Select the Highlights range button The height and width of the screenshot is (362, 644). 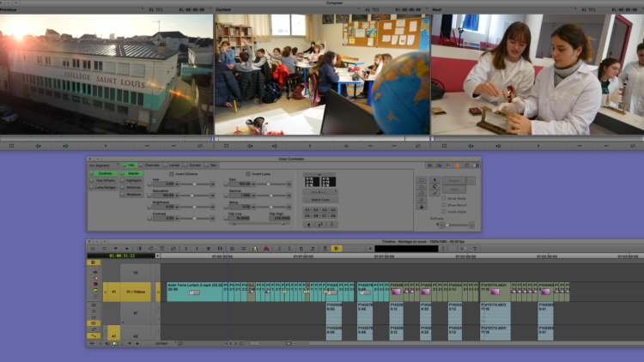click(133, 180)
